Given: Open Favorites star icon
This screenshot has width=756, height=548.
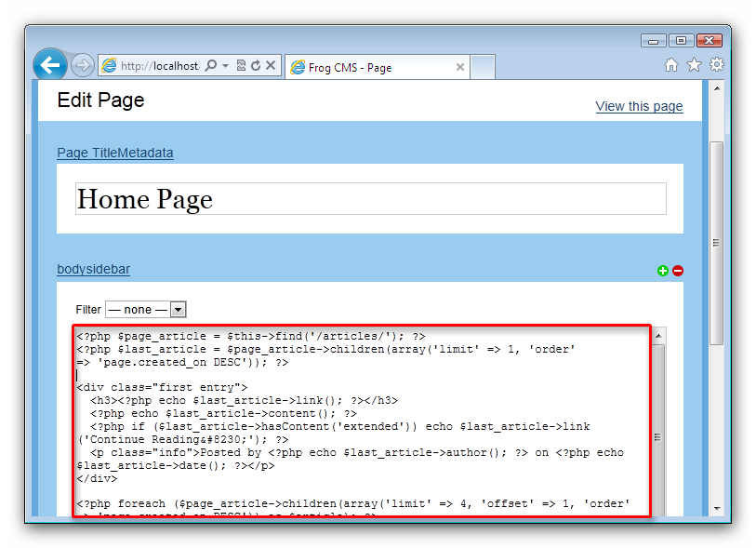Looking at the screenshot, I should click(x=694, y=65).
